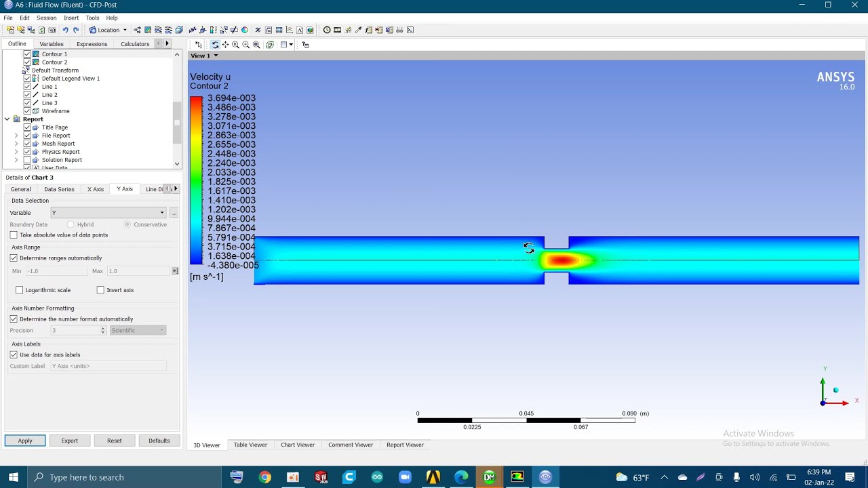Insert a Vector plot icon
Viewport: 868px width, 488px height.
point(137,30)
